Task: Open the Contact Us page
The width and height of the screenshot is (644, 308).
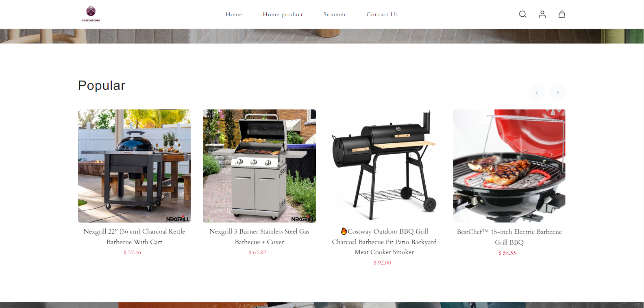Action: click(x=382, y=14)
